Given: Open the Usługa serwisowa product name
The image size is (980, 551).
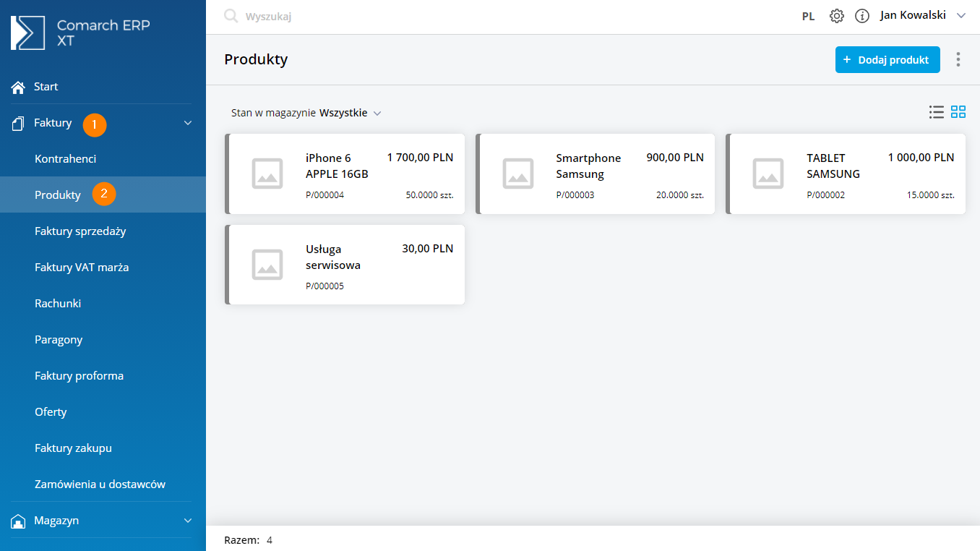Looking at the screenshot, I should click(x=333, y=257).
